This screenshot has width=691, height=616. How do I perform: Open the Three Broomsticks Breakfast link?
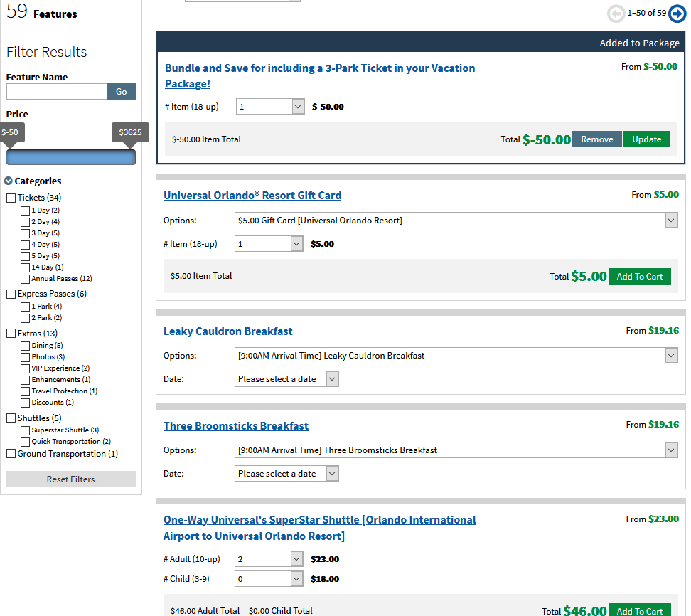click(236, 426)
